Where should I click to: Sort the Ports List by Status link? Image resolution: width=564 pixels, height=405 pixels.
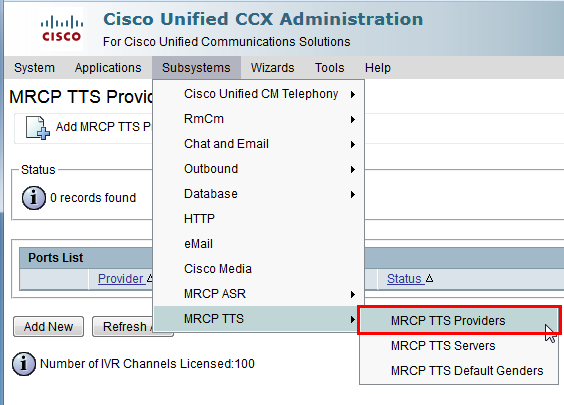(405, 278)
